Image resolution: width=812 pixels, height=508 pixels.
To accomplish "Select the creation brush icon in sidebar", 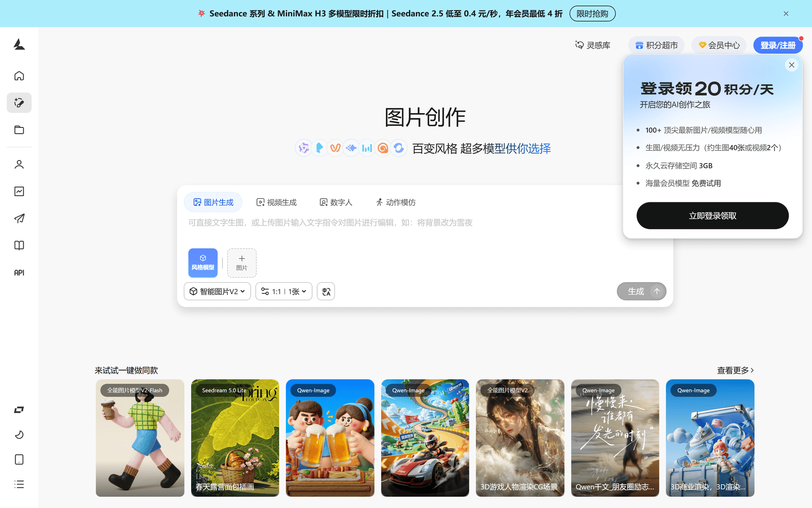I will tap(19, 102).
